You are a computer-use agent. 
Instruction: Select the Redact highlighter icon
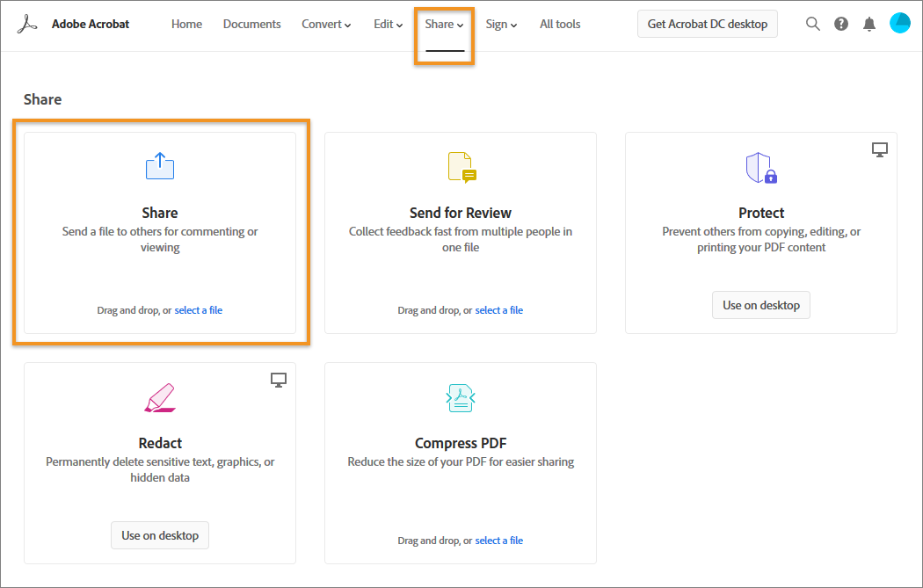coord(159,397)
